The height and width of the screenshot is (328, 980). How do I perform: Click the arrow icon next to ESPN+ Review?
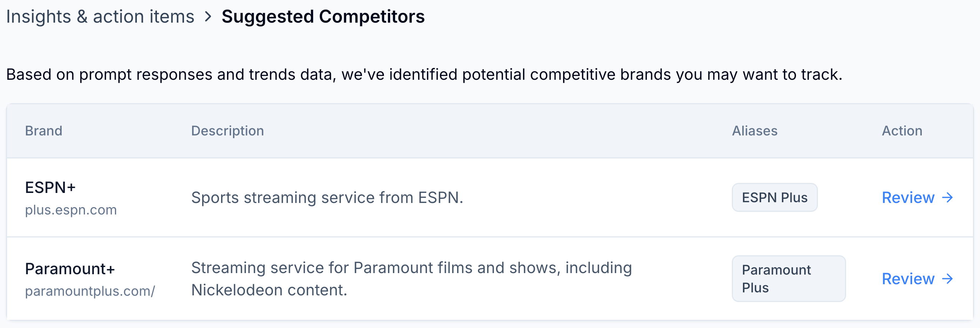[947, 197]
